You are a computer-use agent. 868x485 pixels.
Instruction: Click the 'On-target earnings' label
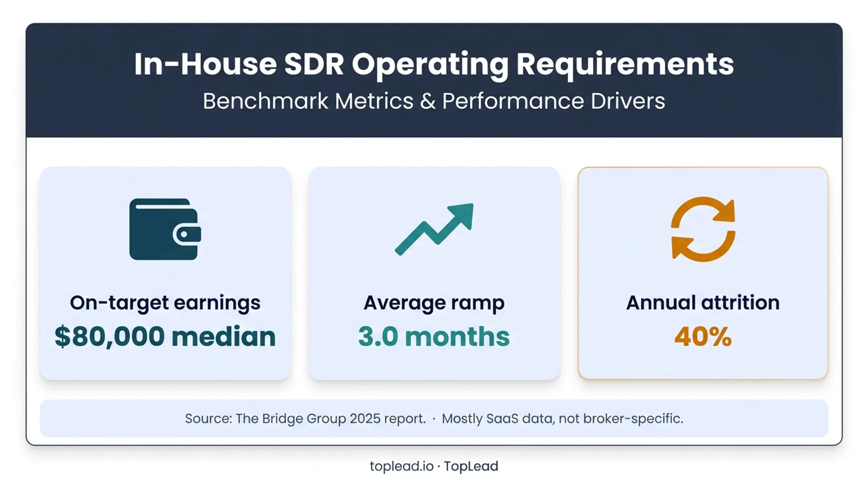click(165, 303)
